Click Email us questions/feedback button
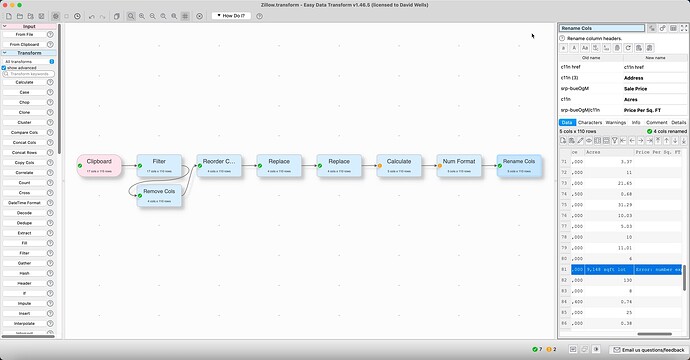This screenshot has height=360, width=690. (x=649, y=350)
